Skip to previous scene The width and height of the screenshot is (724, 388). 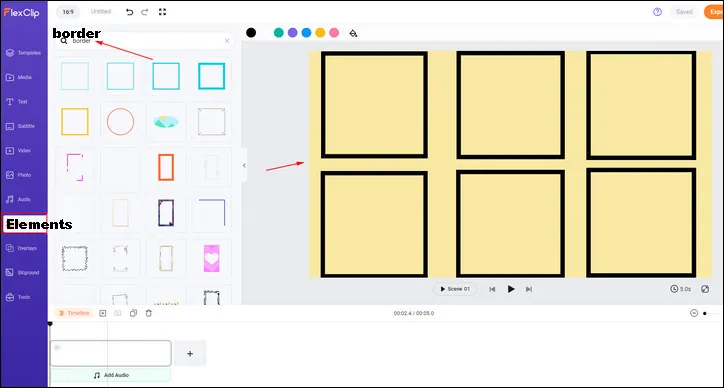tap(492, 289)
